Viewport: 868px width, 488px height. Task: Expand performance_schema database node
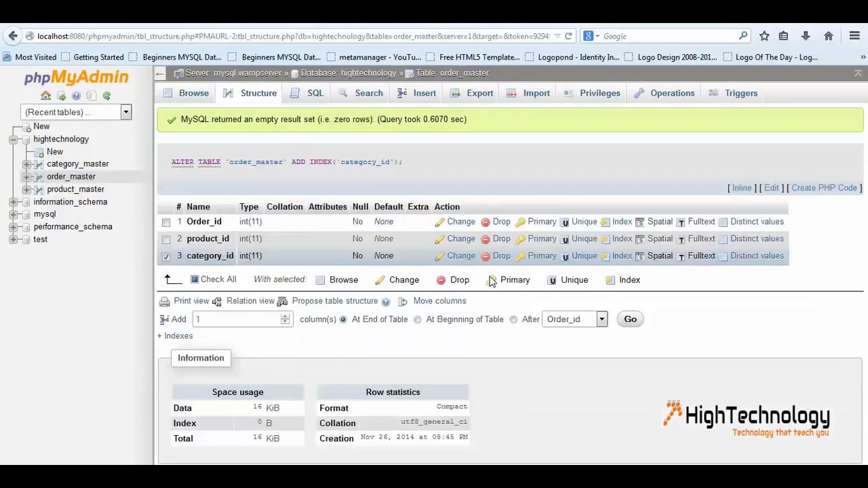[13, 227]
